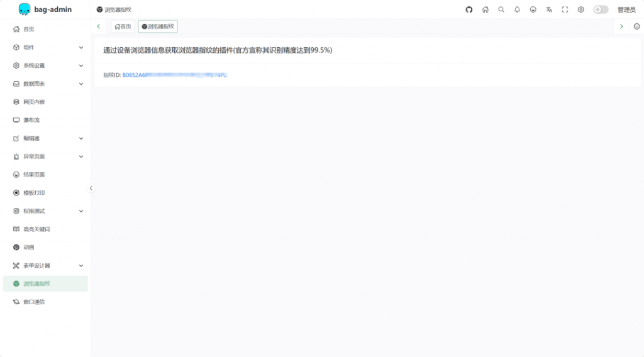Click the 权限测试 sidebar icon
The image size is (644, 357).
pos(16,211)
